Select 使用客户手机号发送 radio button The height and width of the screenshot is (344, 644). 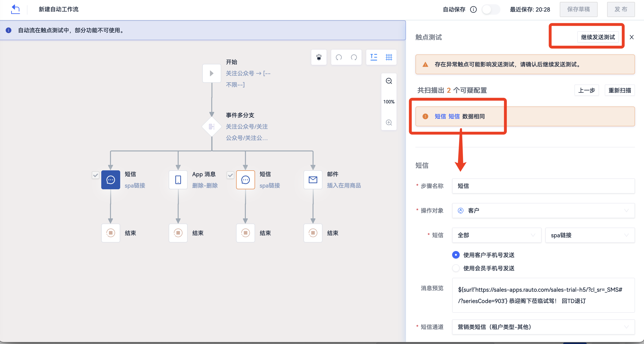pos(456,255)
